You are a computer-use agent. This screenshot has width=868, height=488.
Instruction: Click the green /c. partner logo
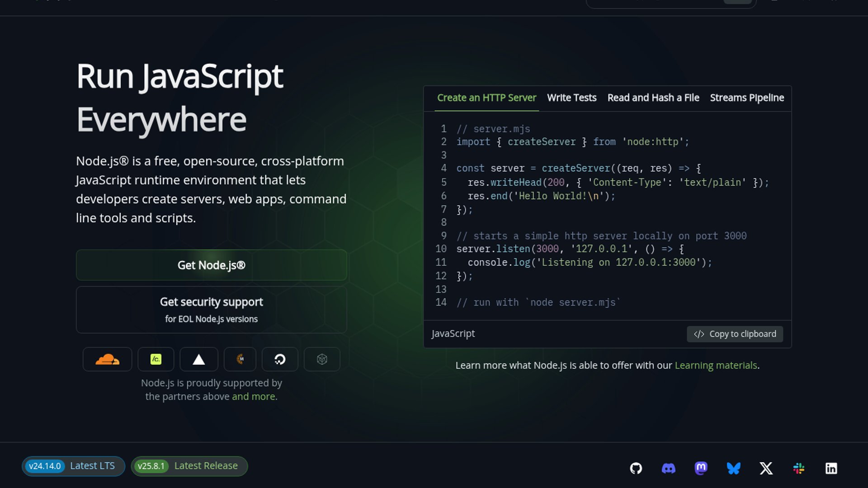pos(156,359)
